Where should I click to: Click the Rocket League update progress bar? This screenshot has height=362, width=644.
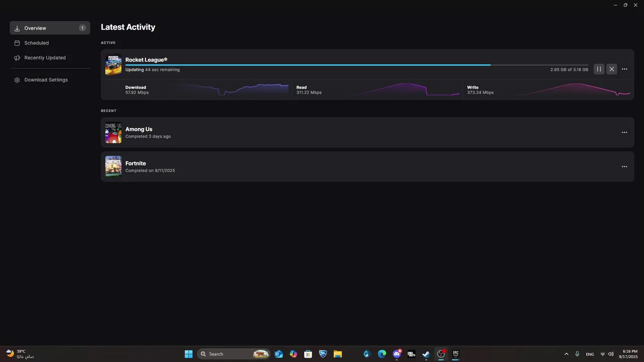click(x=356, y=65)
